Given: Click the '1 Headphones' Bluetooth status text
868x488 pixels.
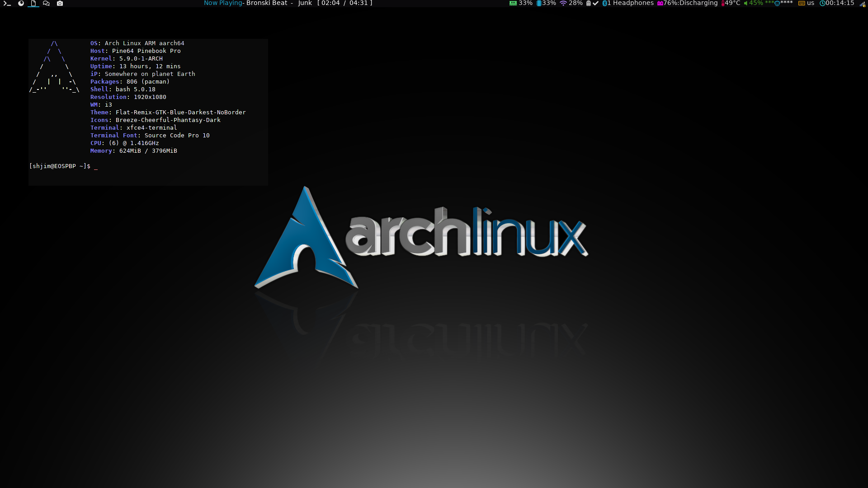Looking at the screenshot, I should click(631, 3).
